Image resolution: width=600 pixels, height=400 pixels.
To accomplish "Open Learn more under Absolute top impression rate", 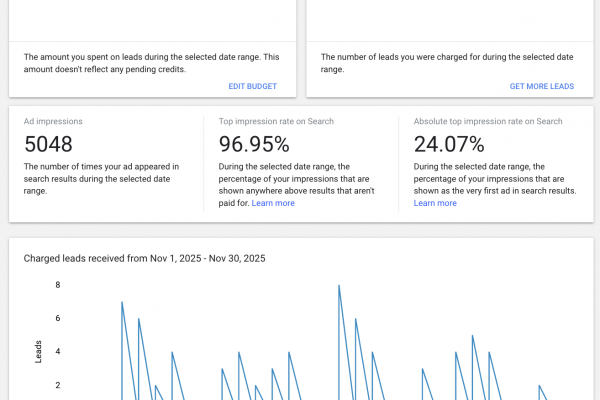I will click(435, 203).
